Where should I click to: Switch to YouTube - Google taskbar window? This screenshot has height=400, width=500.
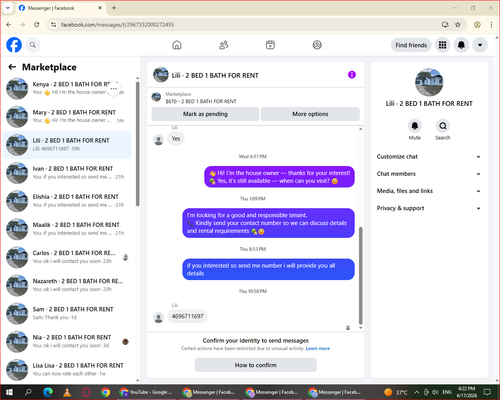point(147,392)
